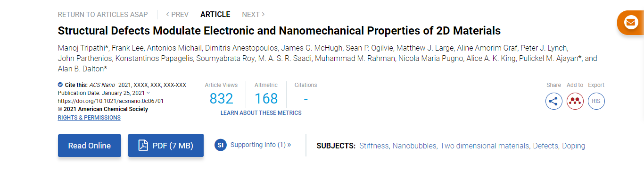Learn about these metrics link
This screenshot has width=644, height=173.
261,113
